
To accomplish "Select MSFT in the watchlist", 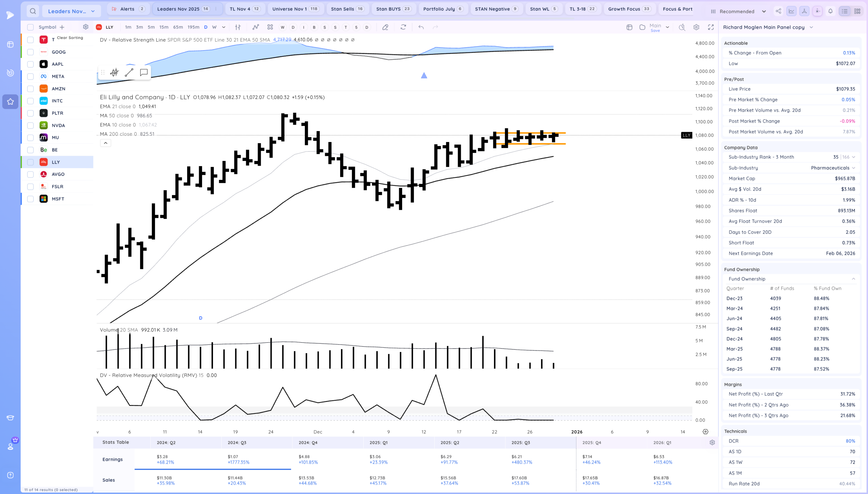I will 58,199.
